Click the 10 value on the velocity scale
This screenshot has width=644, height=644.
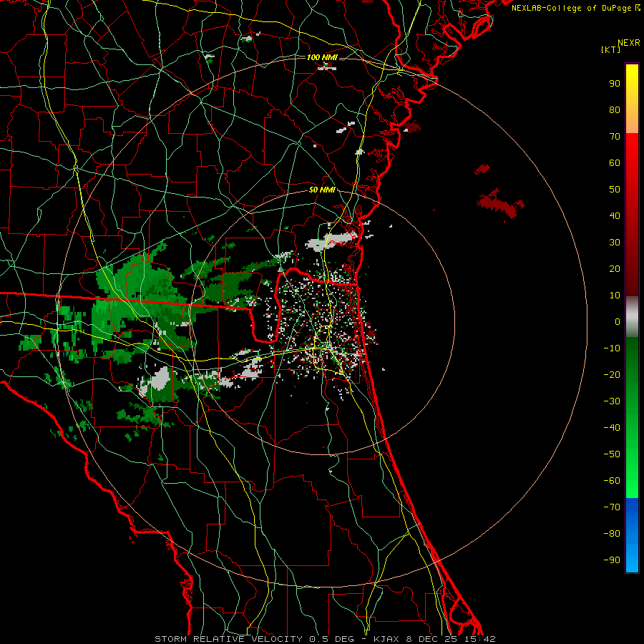[x=615, y=296]
